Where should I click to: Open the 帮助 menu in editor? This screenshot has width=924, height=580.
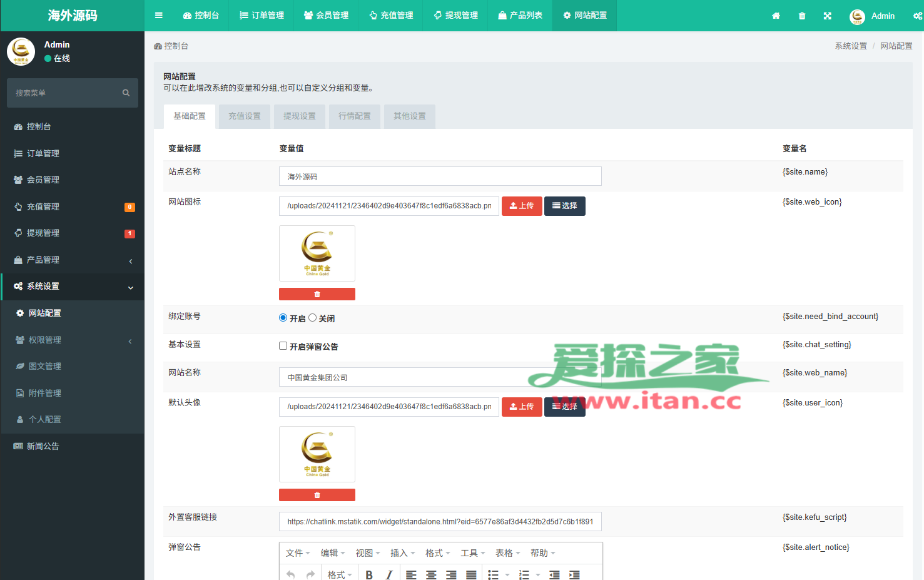[543, 553]
